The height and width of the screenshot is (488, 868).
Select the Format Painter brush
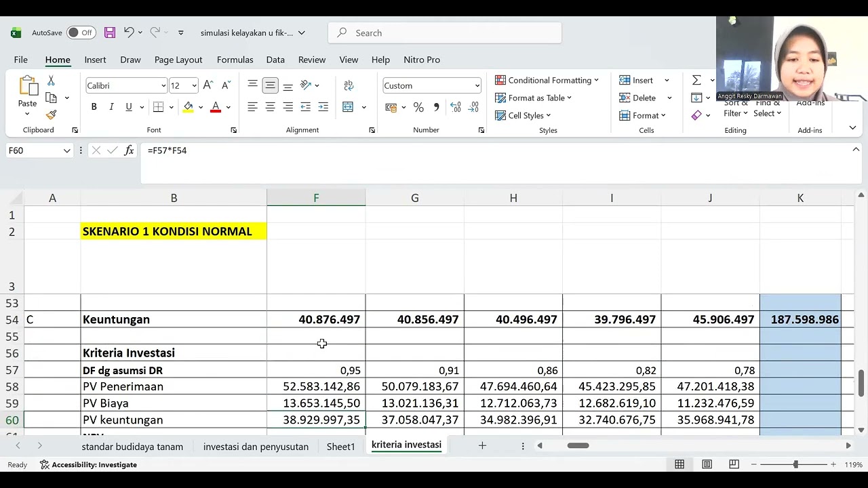[51, 115]
